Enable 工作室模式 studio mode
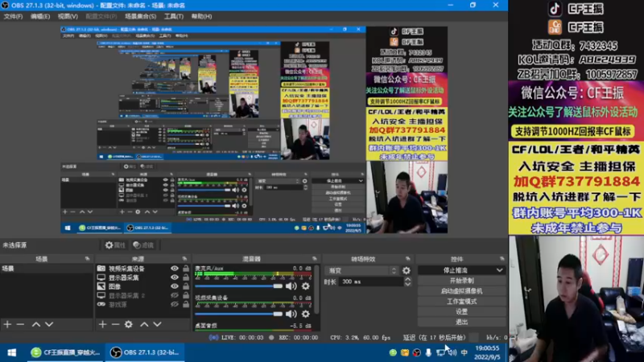Image resolution: width=644 pixels, height=362 pixels. 461,301
